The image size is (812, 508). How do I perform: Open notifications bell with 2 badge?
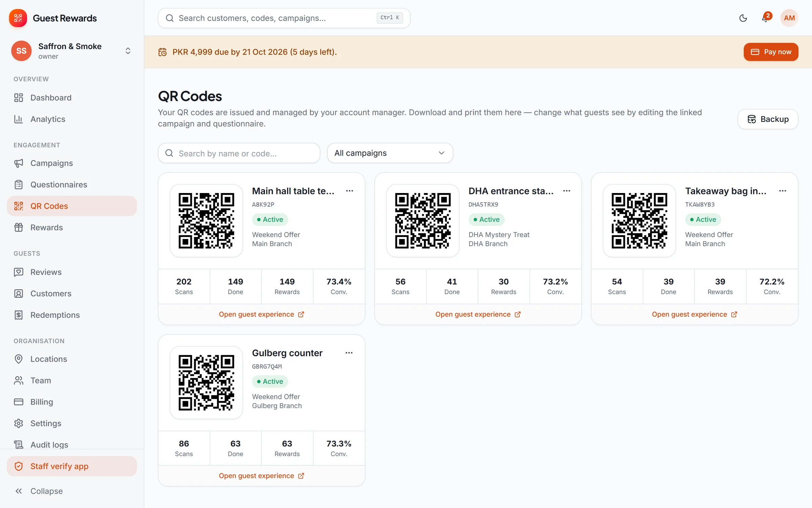(x=766, y=18)
